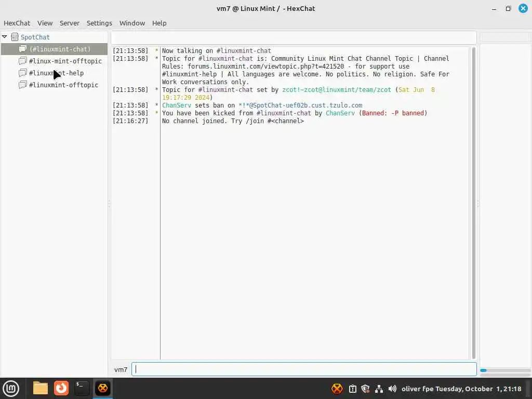Close the HexChat window
Image resolution: width=532 pixels, height=399 pixels.
click(x=523, y=8)
